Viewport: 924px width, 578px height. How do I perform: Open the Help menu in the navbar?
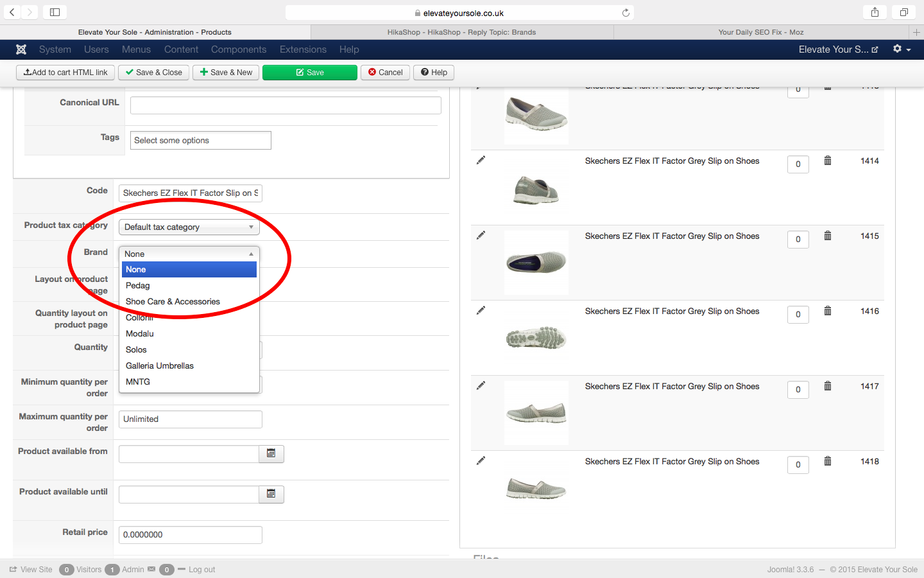tap(349, 49)
